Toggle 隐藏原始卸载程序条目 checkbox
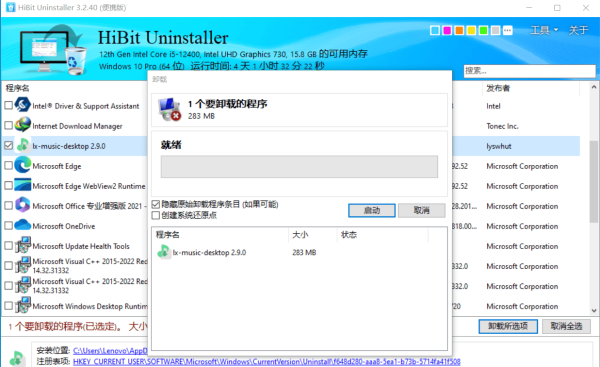The image size is (600, 367). tap(156, 204)
